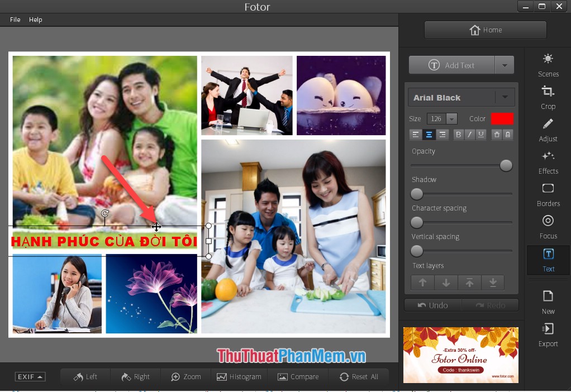This screenshot has height=392, width=571.
Task: Toggle underline for the text
Action: [481, 135]
